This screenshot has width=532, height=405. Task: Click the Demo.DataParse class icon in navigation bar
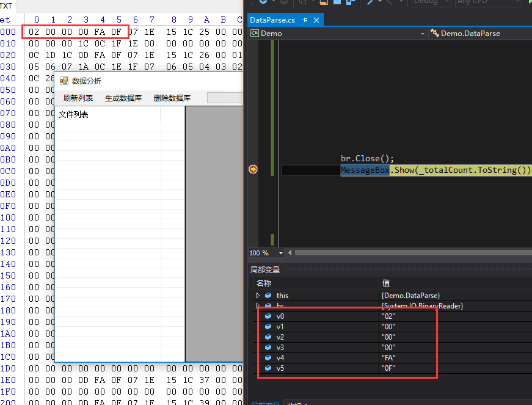[x=435, y=33]
